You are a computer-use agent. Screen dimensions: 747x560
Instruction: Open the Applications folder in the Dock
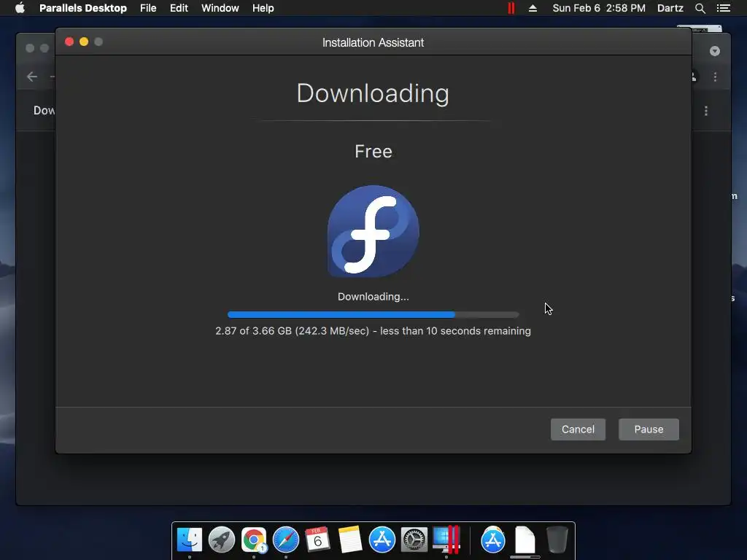pos(493,540)
